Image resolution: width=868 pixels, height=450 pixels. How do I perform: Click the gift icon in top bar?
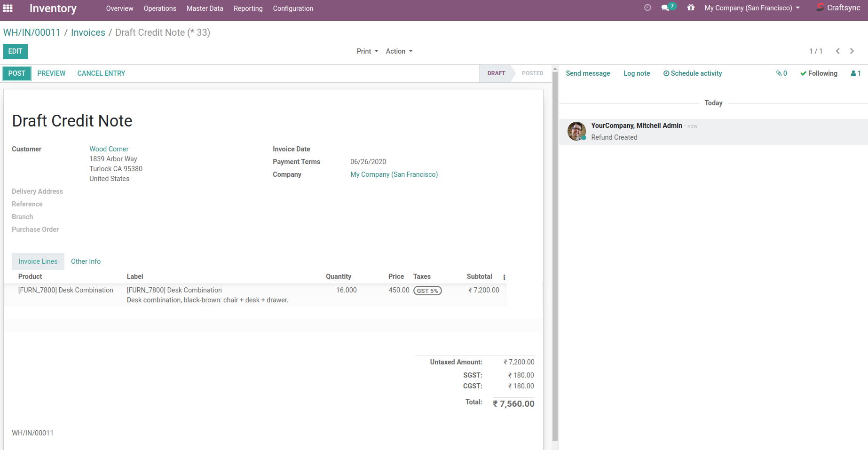[691, 8]
